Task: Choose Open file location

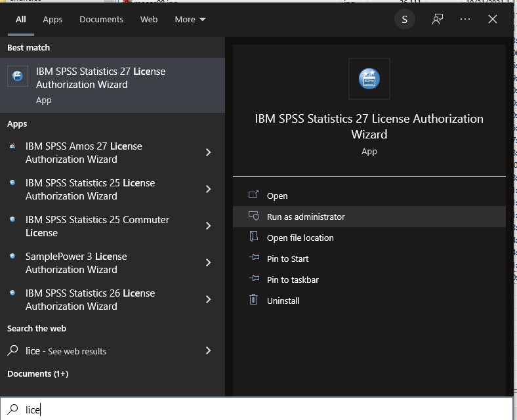Action: (x=369, y=238)
